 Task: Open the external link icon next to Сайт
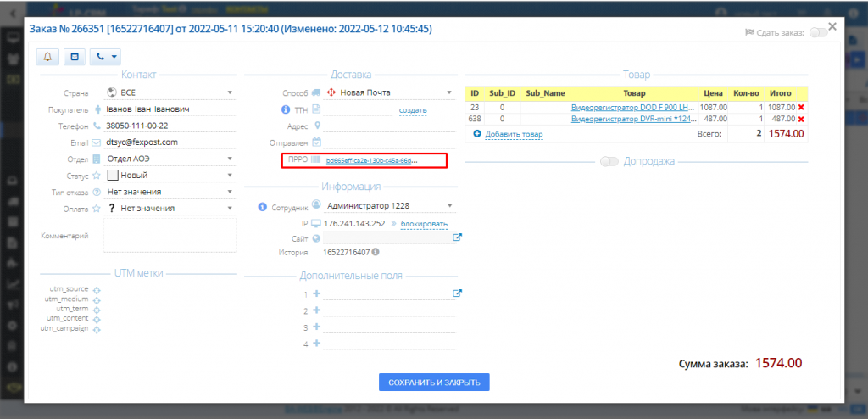457,237
